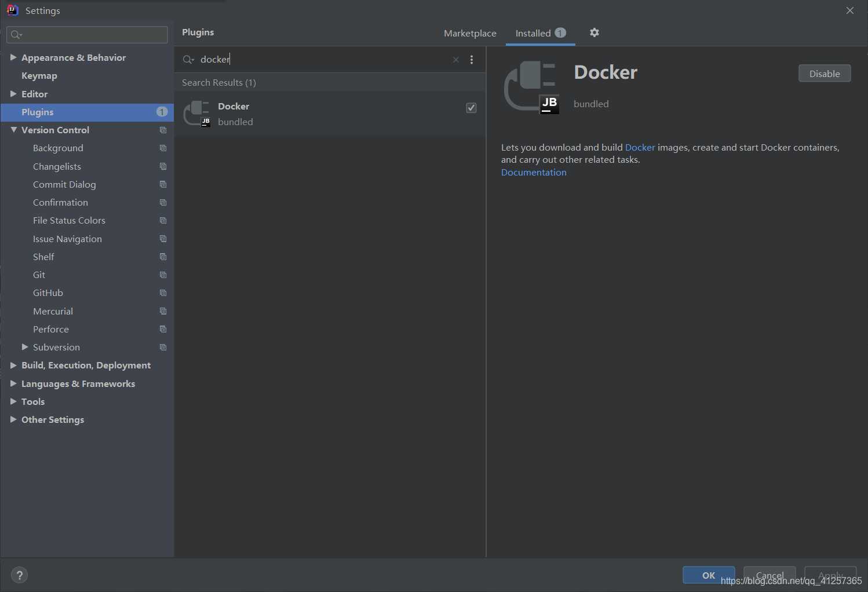Click the project-level icon beside Git
Screen dimensions: 868x592
(x=163, y=275)
